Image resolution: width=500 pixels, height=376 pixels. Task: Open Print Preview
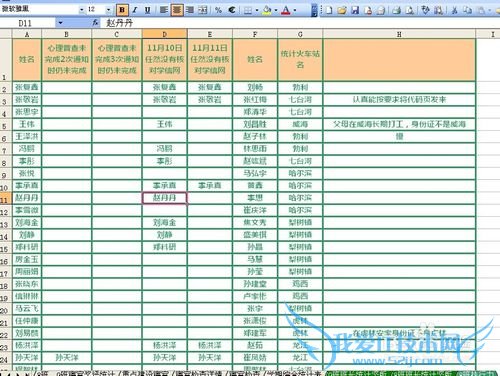[x=410, y=10]
